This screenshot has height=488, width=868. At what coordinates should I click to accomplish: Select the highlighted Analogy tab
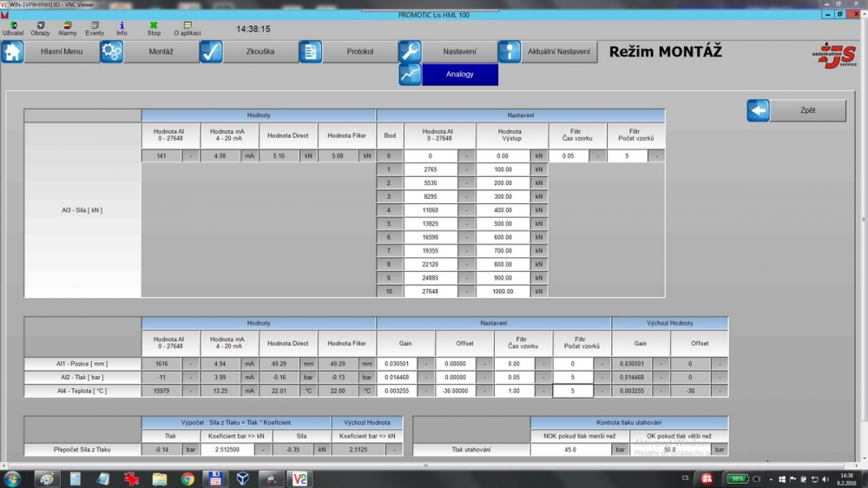460,75
